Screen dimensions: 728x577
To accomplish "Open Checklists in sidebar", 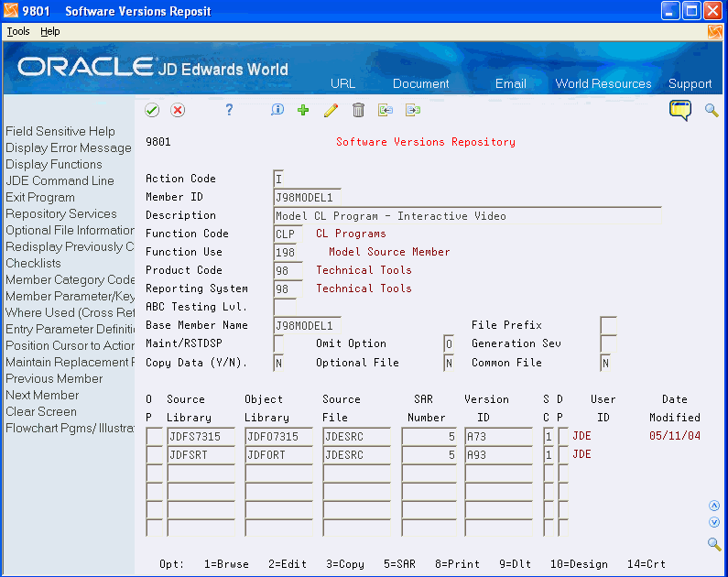I will 33,263.
